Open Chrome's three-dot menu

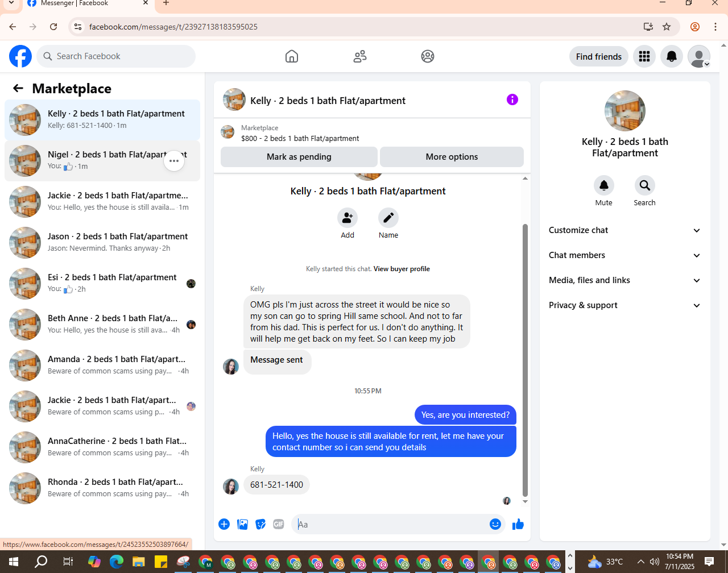[x=715, y=27]
